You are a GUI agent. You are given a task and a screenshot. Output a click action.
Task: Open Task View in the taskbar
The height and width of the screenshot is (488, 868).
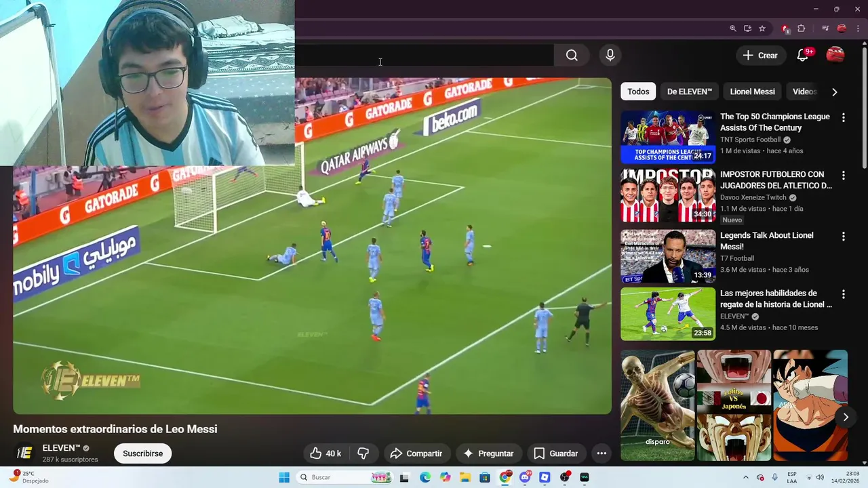pyautogui.click(x=404, y=477)
